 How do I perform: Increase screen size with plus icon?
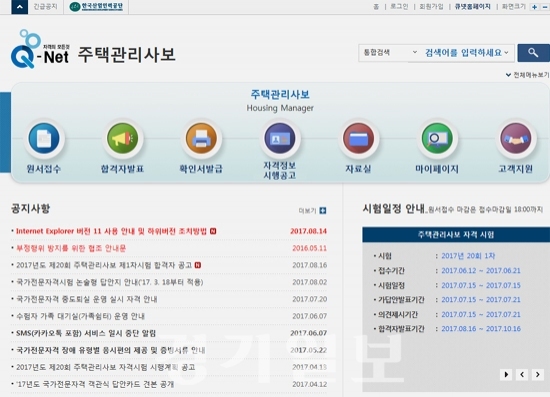coord(534,7)
